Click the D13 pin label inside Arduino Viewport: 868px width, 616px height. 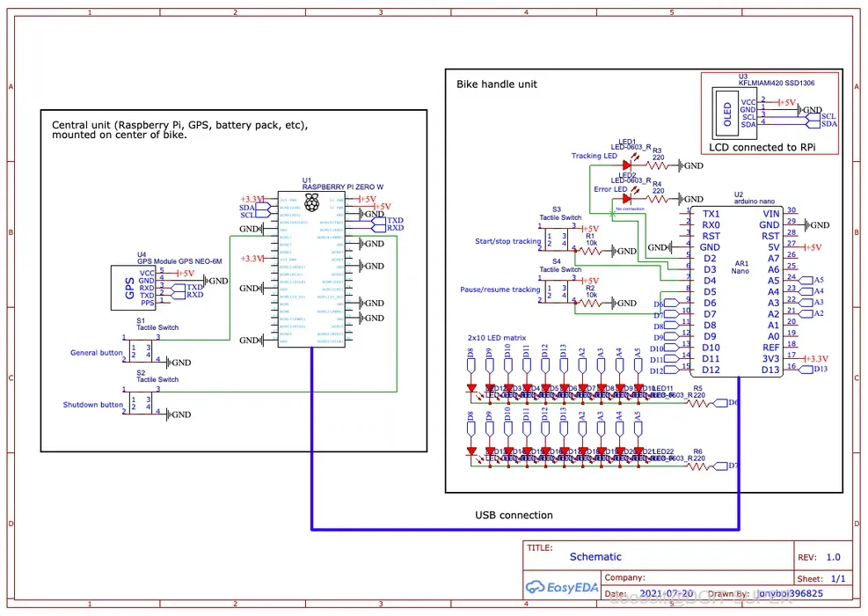tap(770, 370)
